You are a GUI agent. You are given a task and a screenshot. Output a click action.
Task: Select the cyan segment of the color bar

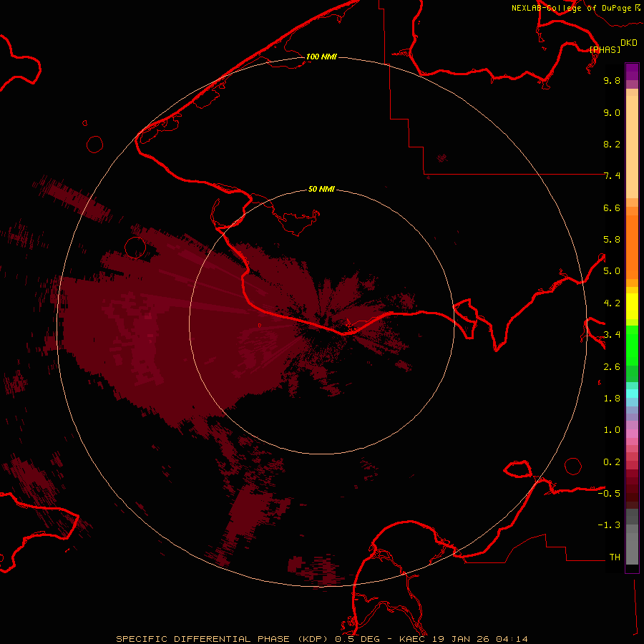[632, 394]
